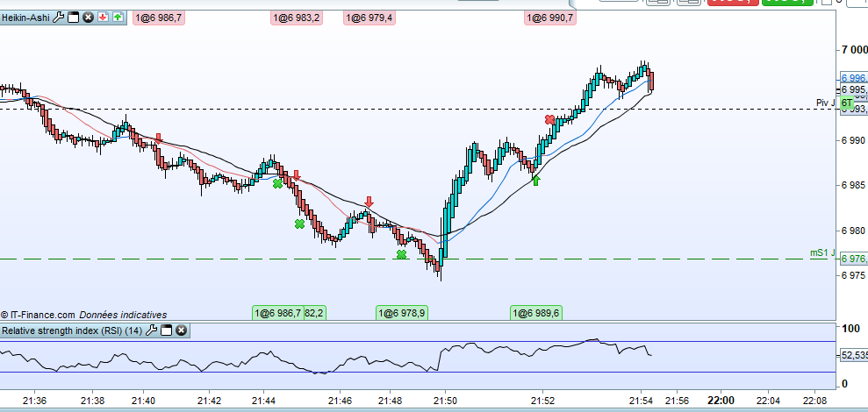The image size is (868, 412).
Task: Click the partially hidden green label 82,2
Action: 314,314
